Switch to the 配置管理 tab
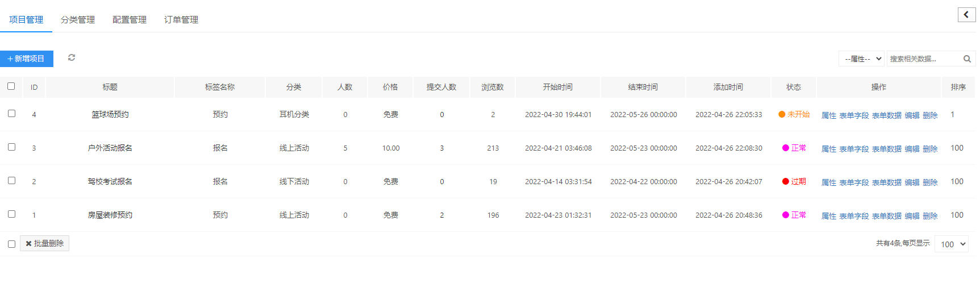This screenshot has width=980, height=291. click(130, 19)
